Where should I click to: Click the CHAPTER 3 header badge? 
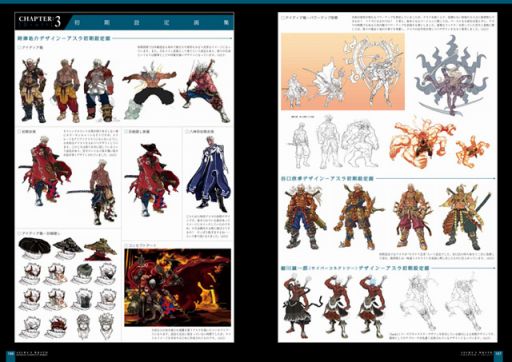tap(39, 22)
